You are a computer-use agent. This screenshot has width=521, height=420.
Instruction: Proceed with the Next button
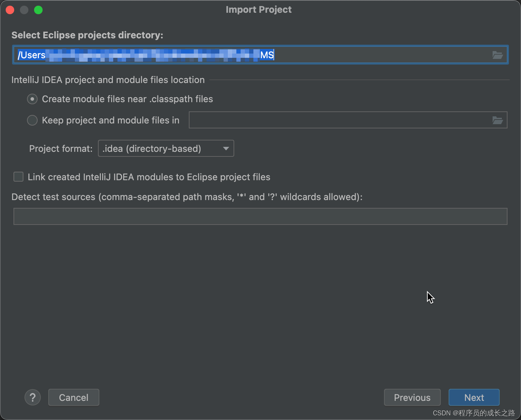coord(474,398)
